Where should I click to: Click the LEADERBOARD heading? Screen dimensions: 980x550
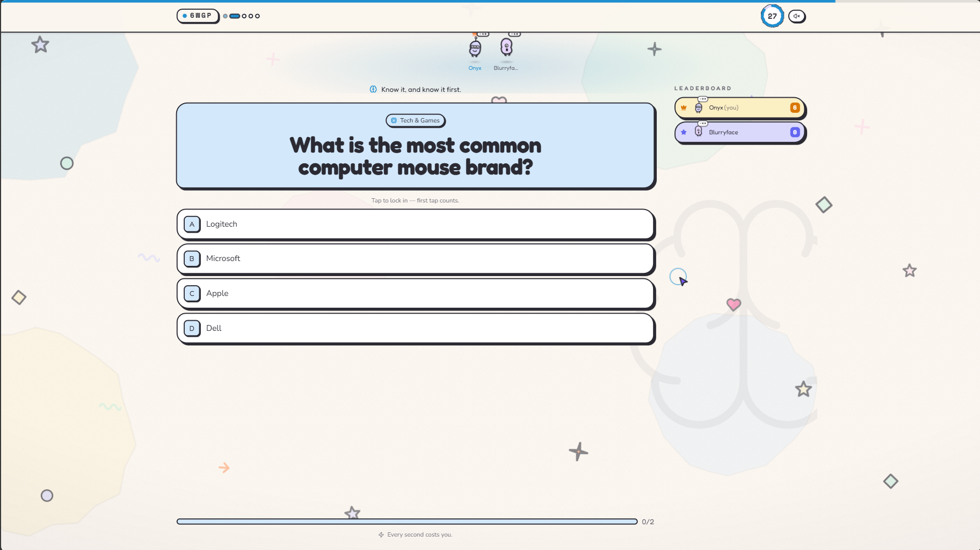(702, 88)
